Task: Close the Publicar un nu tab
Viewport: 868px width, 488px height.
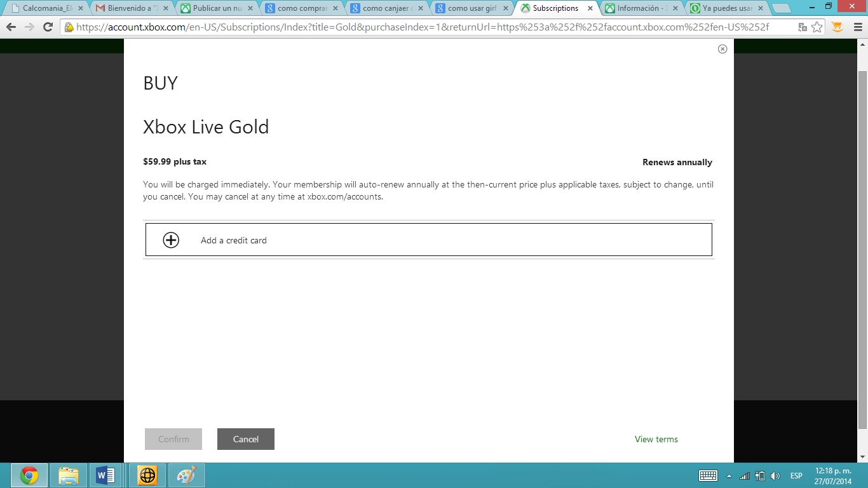Action: click(251, 9)
